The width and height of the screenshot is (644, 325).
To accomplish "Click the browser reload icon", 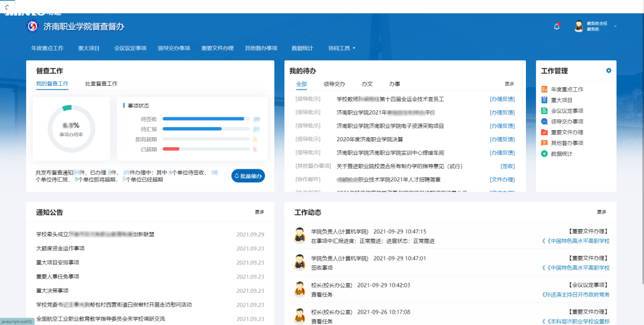I will click(x=7, y=7).
